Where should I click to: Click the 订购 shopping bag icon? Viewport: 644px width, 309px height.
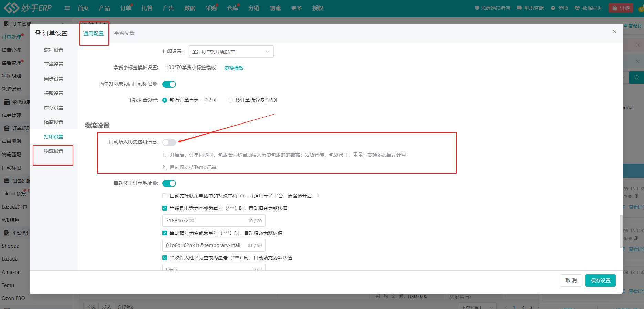[615, 8]
